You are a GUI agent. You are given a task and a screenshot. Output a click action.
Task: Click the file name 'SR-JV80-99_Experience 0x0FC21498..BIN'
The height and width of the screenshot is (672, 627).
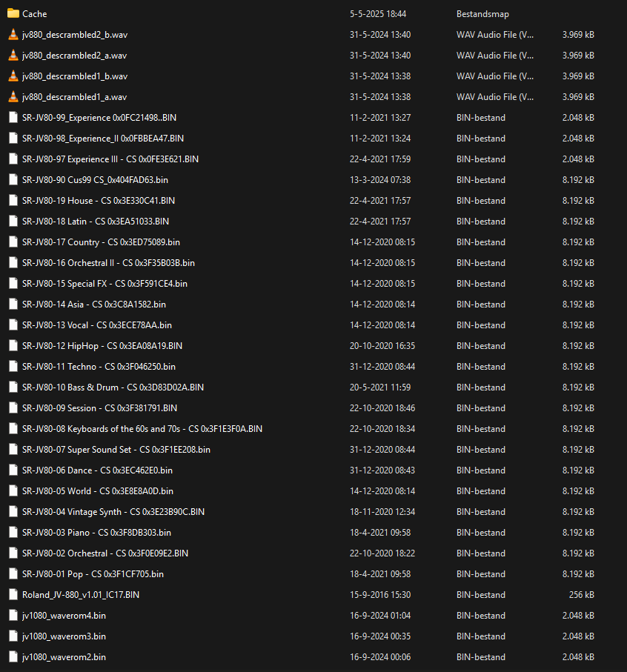click(x=99, y=117)
